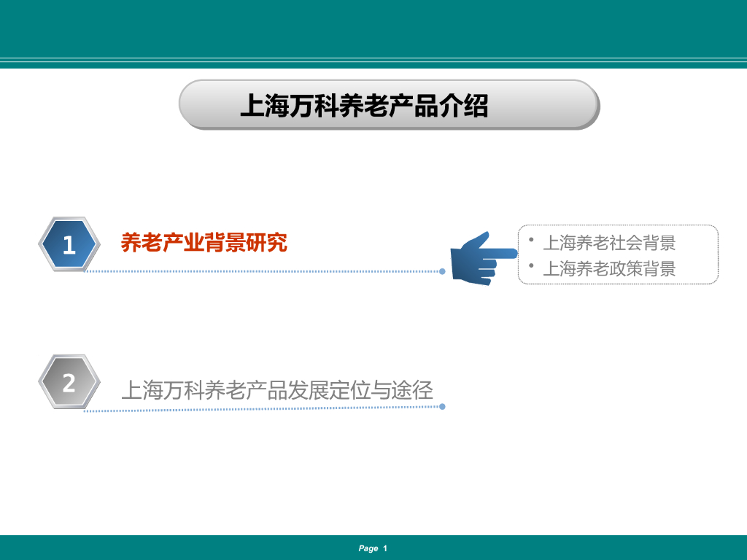Click the blue hand pointer icon
This screenshot has height=560, width=747.
(x=478, y=259)
